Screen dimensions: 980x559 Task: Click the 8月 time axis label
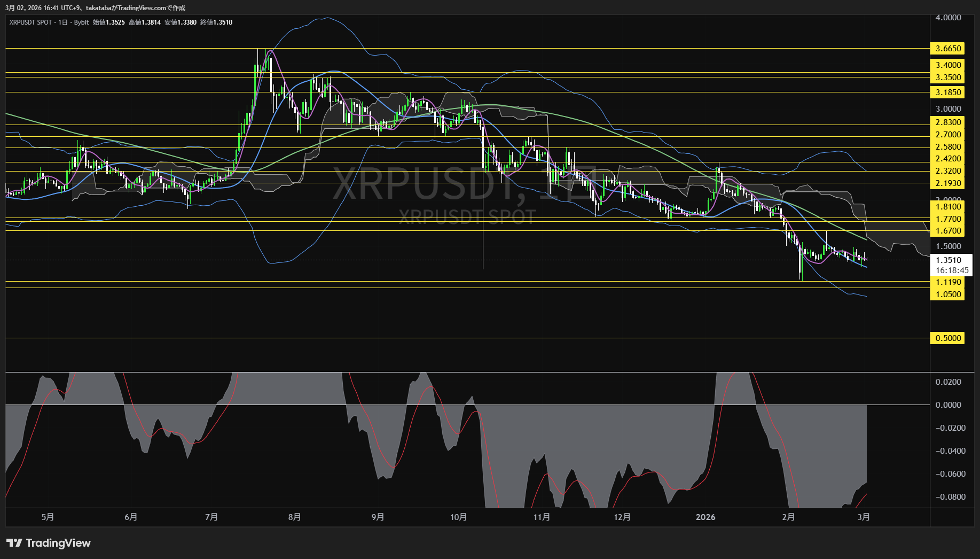click(294, 517)
